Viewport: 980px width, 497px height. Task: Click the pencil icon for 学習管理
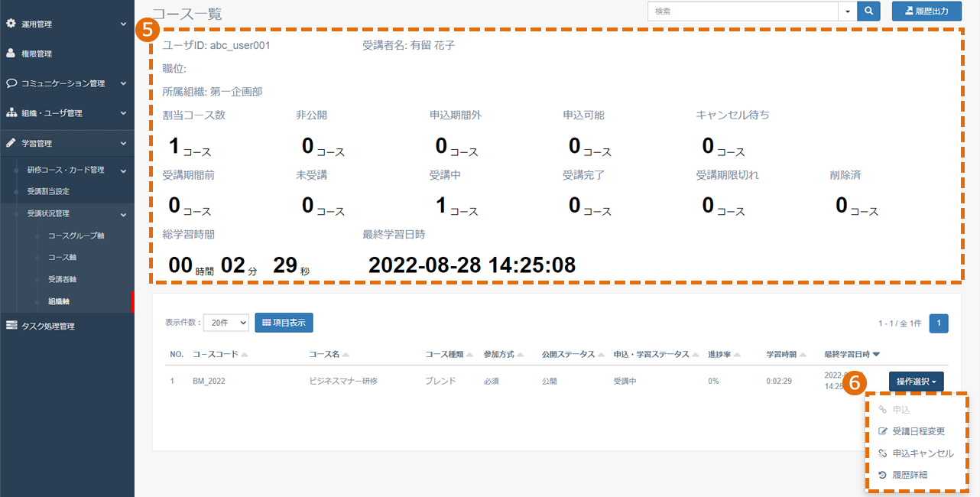tap(11, 142)
